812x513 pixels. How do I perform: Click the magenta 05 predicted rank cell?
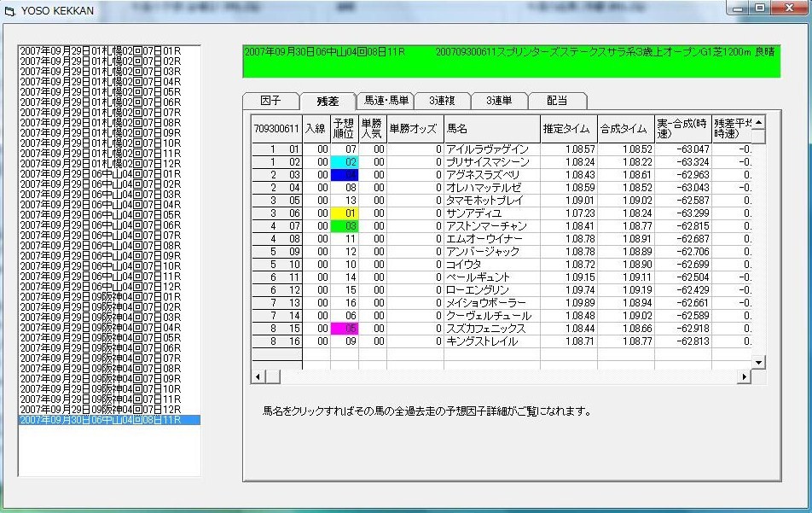click(345, 329)
